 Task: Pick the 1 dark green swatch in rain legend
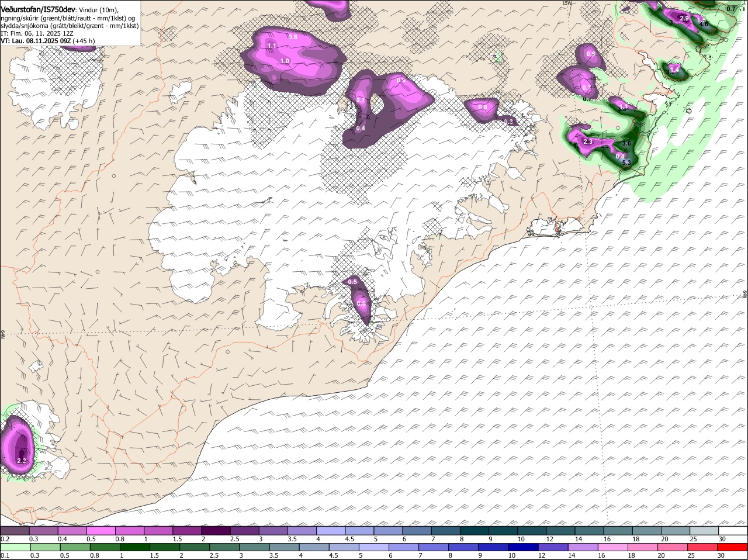[x=135, y=547]
